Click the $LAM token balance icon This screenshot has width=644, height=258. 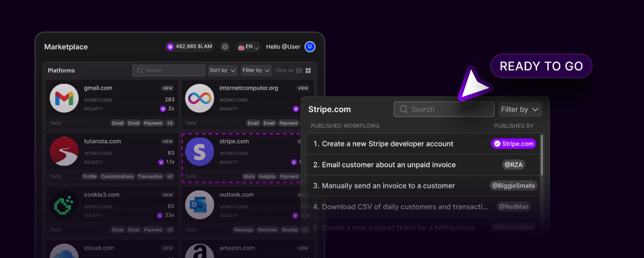pyautogui.click(x=171, y=47)
